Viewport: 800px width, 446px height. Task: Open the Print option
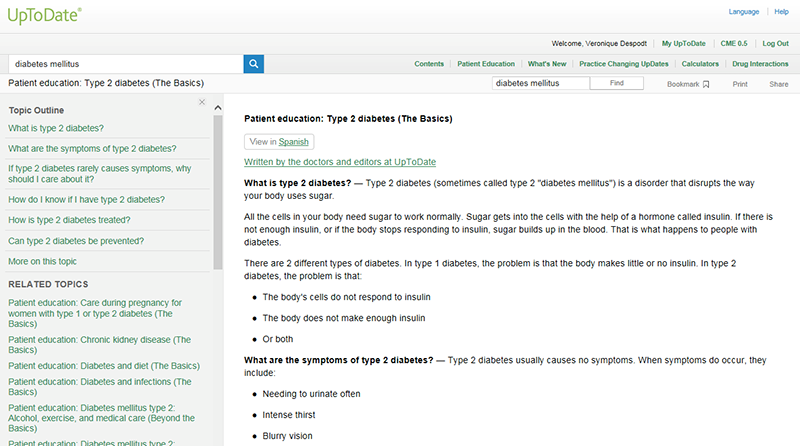pyautogui.click(x=740, y=84)
